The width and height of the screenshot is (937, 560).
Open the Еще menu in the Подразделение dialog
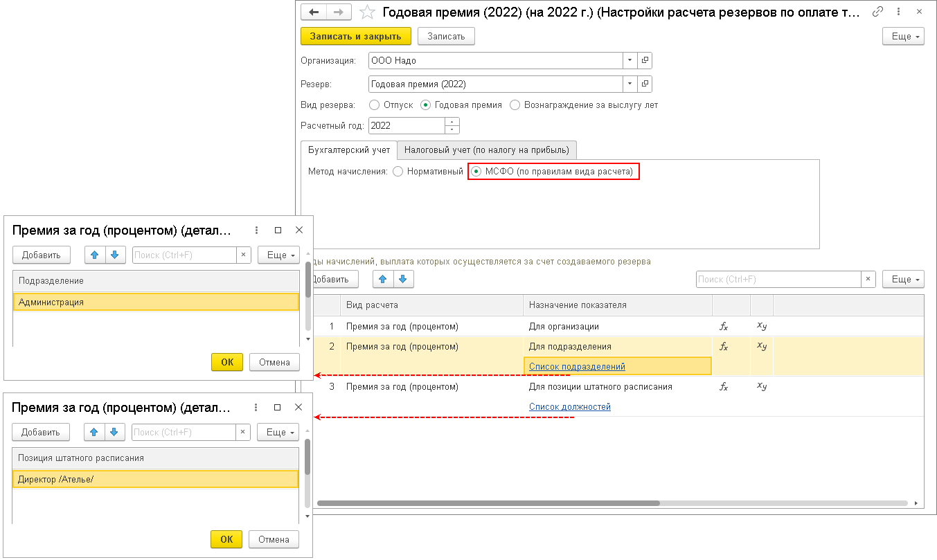click(x=278, y=255)
